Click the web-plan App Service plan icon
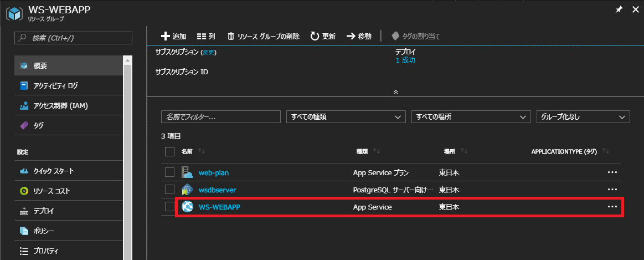Viewport: 644px width, 260px height. (187, 172)
